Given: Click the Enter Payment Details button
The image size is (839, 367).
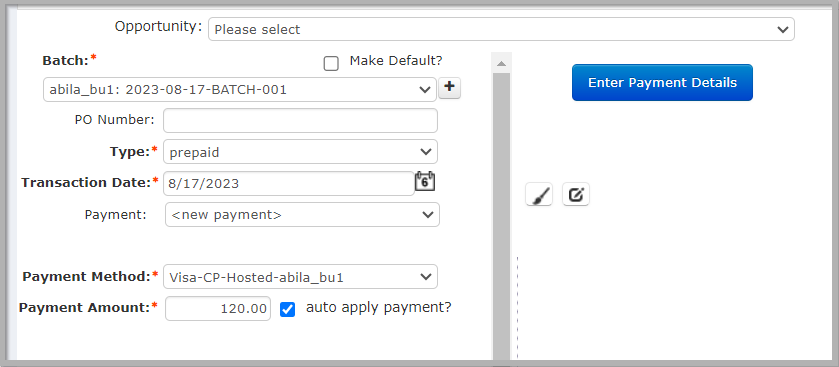Looking at the screenshot, I should 662,82.
